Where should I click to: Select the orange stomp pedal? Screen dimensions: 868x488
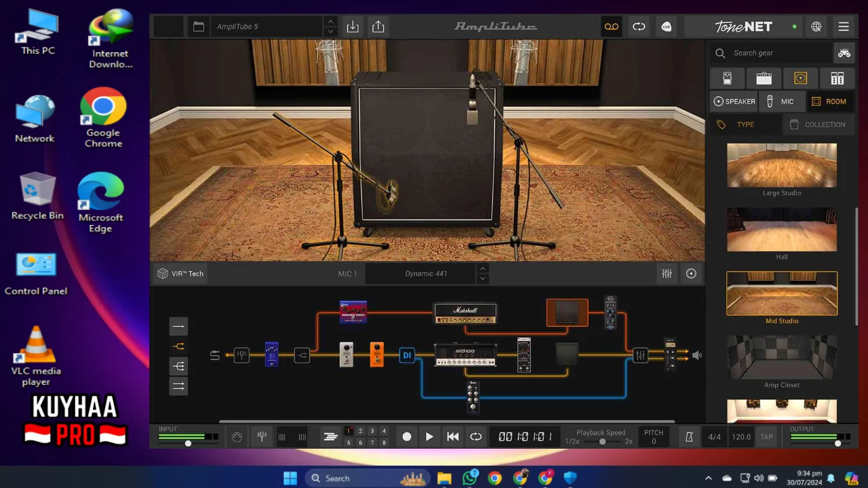(377, 354)
